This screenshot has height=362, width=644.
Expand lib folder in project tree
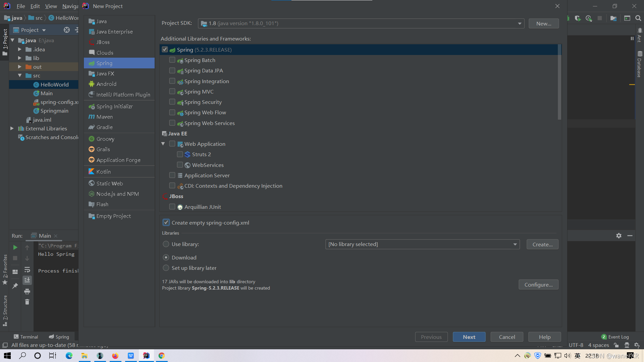click(x=20, y=58)
